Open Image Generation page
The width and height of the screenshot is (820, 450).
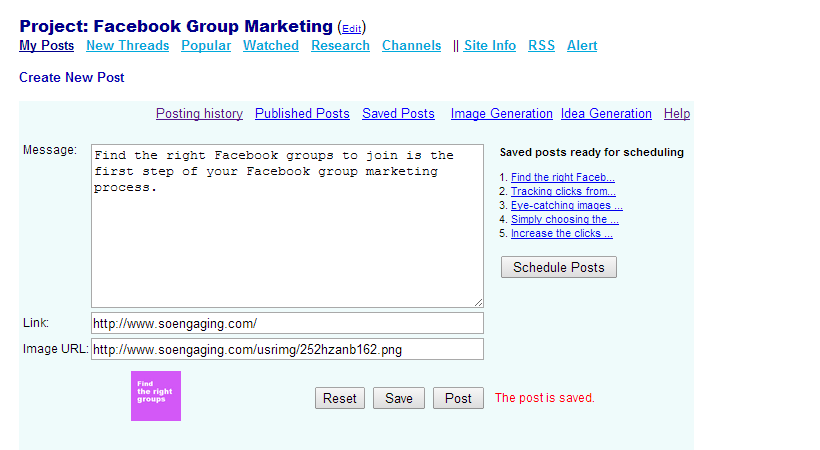[x=502, y=114]
